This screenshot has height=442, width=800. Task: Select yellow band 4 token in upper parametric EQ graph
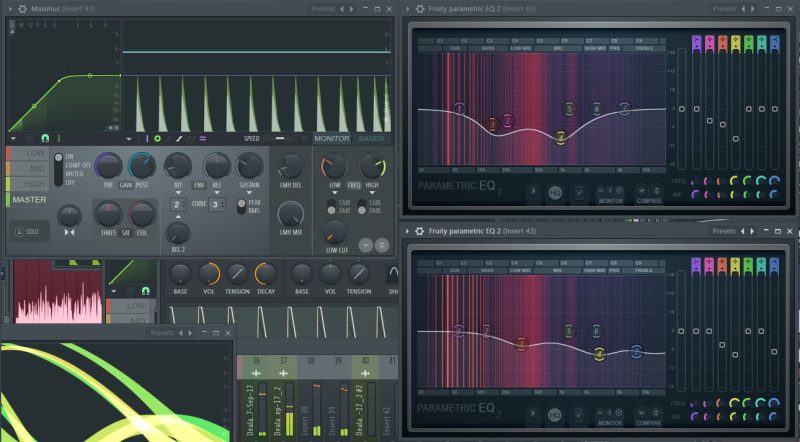[x=560, y=138]
